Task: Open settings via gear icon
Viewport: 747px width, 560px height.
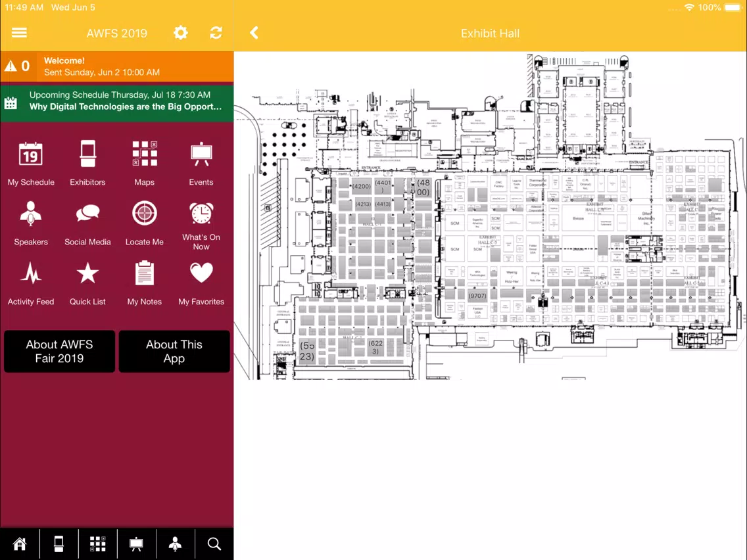Action: [181, 33]
